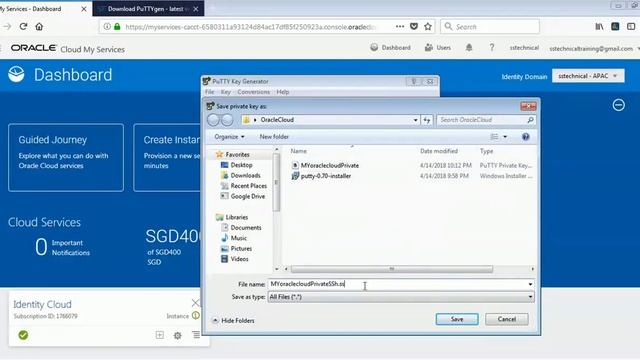Collapse folders with Hide Folders

coord(233,321)
